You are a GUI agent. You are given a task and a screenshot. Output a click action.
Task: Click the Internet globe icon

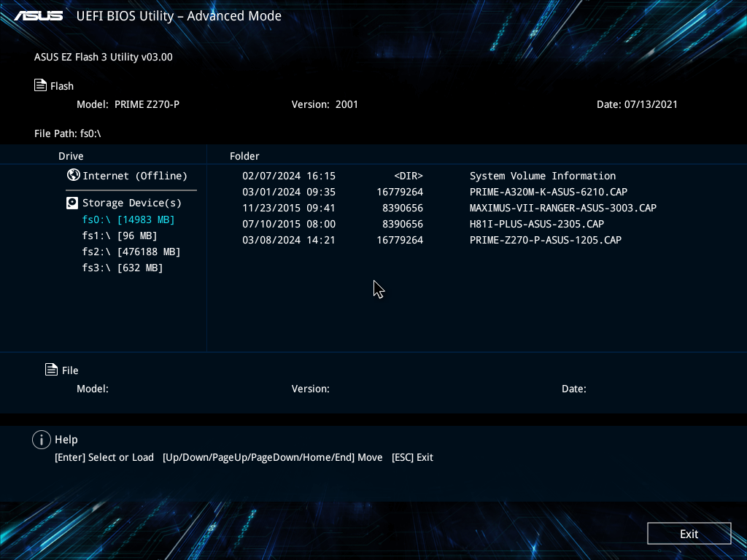click(74, 175)
